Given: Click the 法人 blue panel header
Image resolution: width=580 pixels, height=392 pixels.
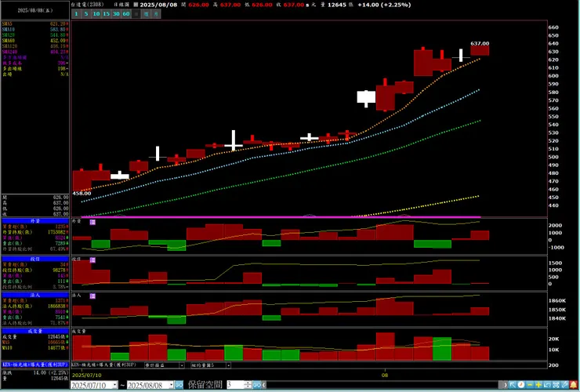Looking at the screenshot, I should pos(35,295).
